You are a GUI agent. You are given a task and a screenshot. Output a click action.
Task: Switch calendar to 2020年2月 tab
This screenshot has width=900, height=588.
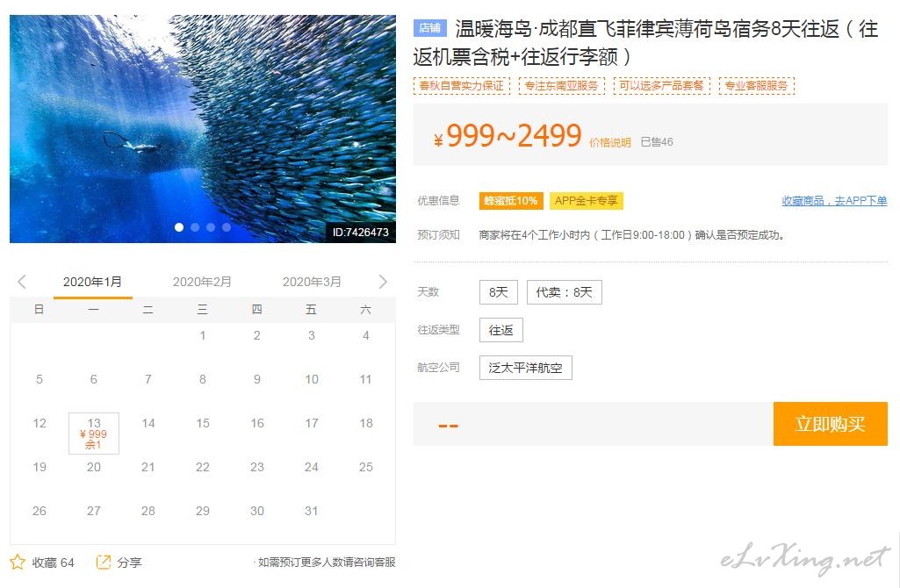coord(202,282)
